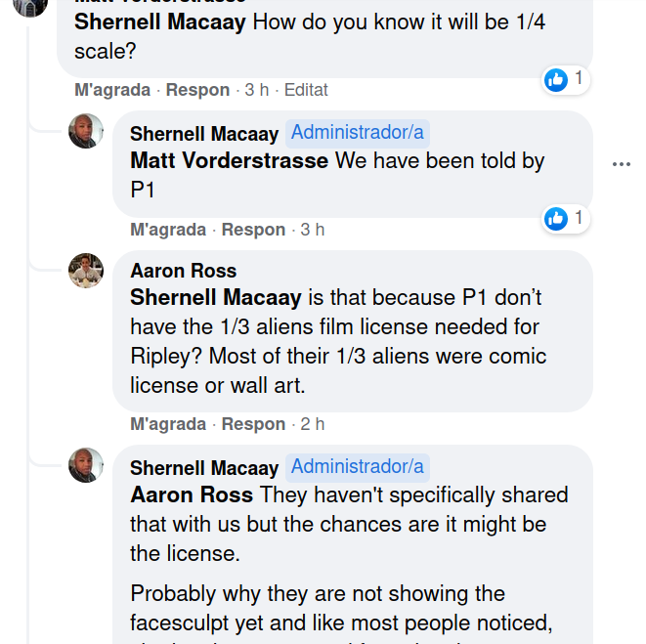Click Respon under Aaron Ross's comment

click(x=253, y=424)
